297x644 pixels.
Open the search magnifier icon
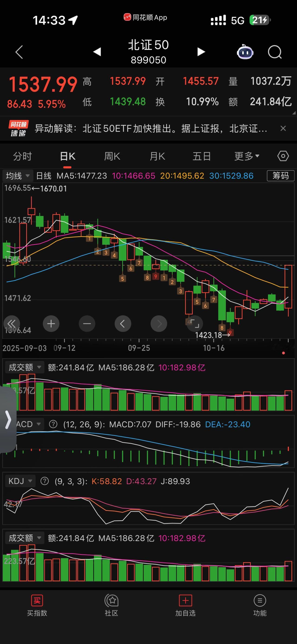[x=275, y=52]
